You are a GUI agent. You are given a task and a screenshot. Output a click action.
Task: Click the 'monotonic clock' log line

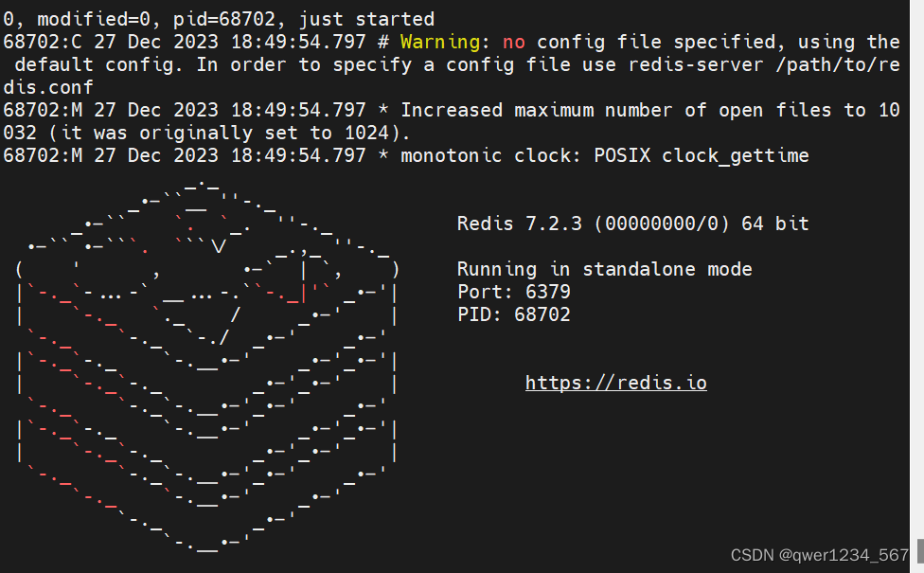(477, 155)
